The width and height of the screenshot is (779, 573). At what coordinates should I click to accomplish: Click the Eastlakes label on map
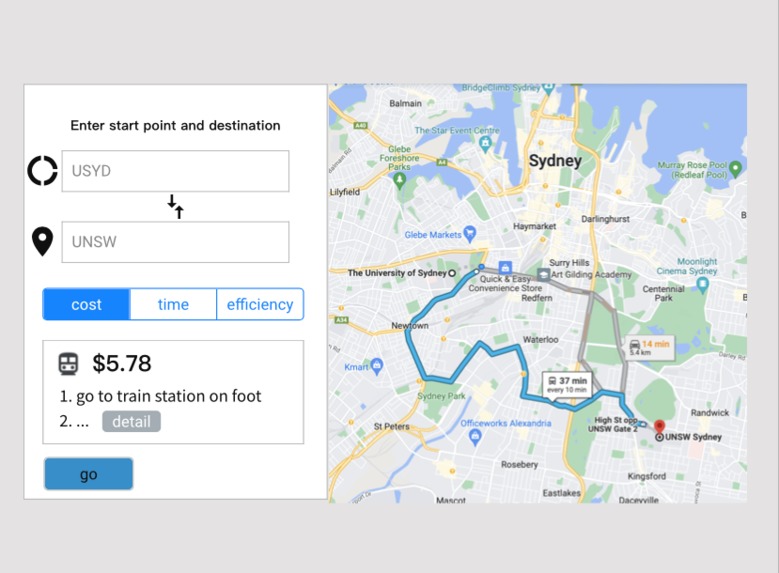coord(561,493)
